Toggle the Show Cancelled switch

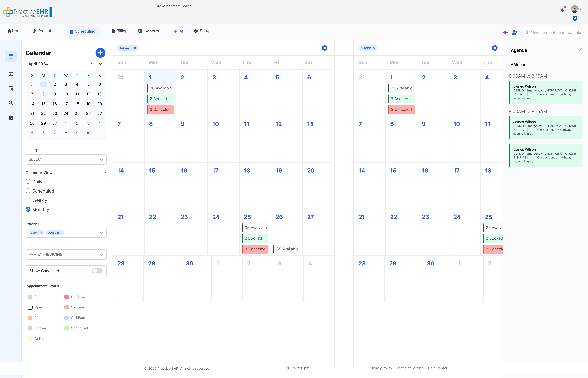pos(97,271)
